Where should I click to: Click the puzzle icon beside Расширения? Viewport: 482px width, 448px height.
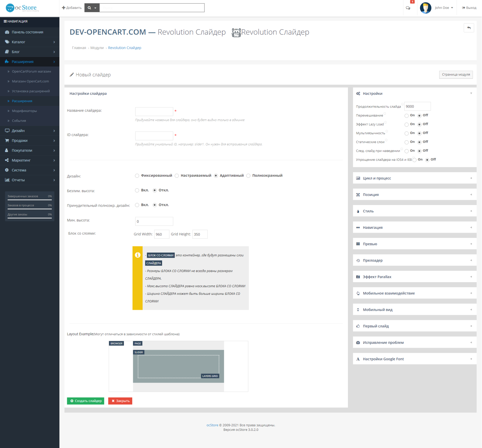coord(7,62)
